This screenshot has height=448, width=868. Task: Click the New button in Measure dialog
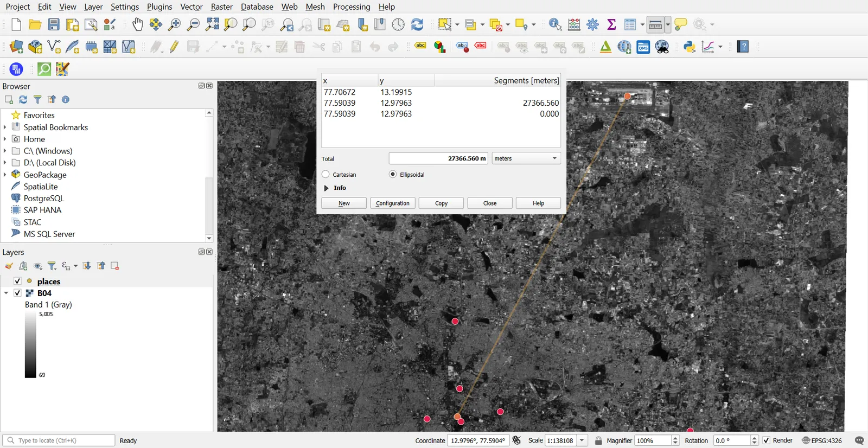(x=344, y=203)
